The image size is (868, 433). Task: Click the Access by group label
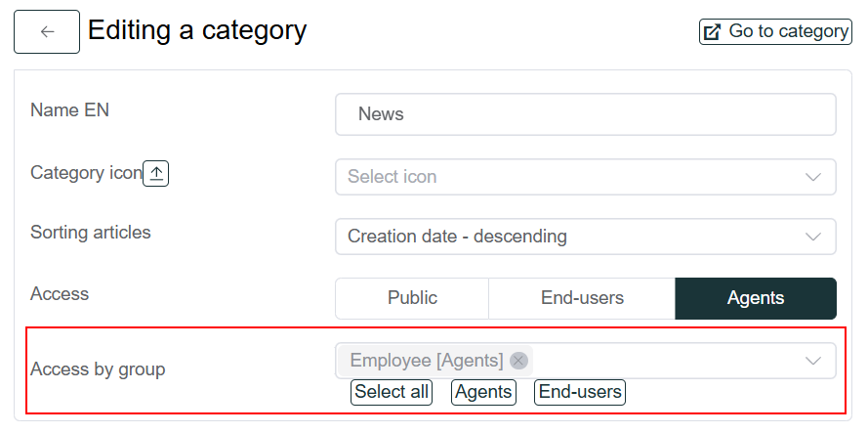click(x=98, y=369)
